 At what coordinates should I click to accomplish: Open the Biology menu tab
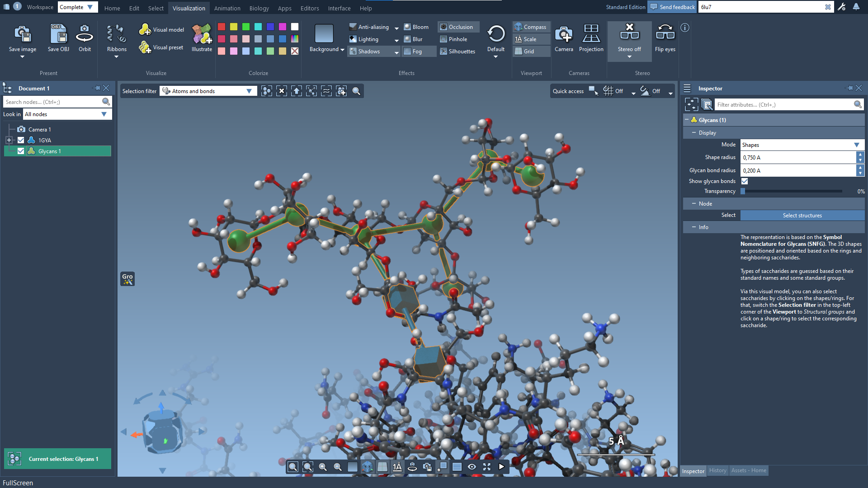coord(259,8)
